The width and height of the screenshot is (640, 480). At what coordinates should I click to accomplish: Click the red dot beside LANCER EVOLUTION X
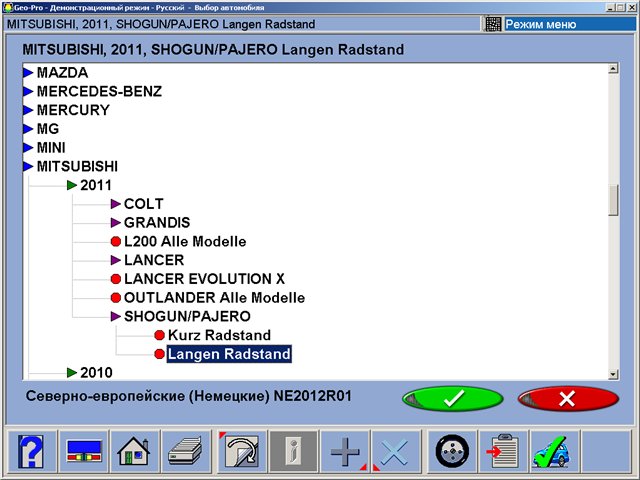tap(116, 279)
